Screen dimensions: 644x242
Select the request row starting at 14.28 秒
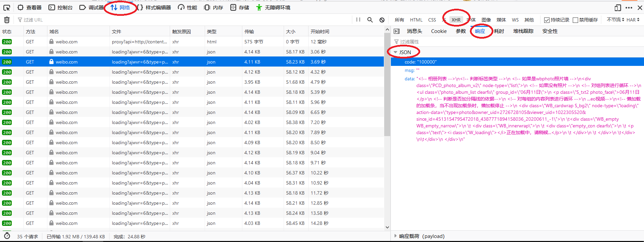(192, 223)
